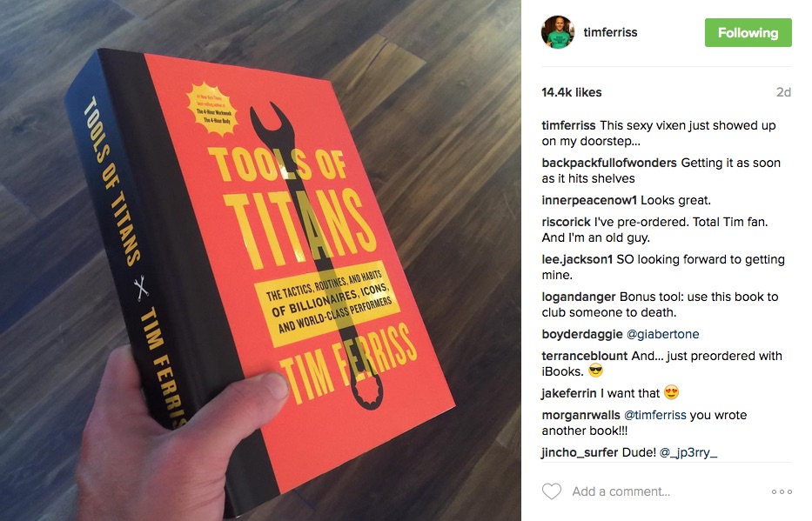This screenshot has height=521, width=812.
Task: Open innerpeacenow1 commenter profile
Action: pos(589,200)
